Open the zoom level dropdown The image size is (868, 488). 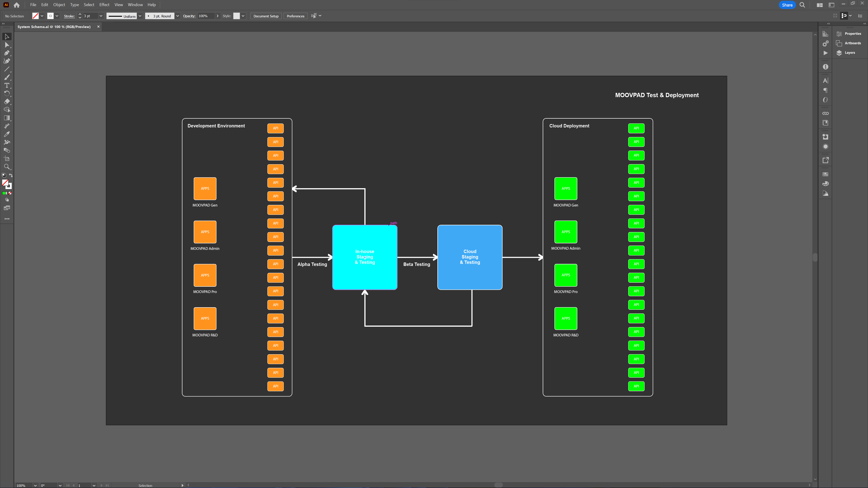[35, 485]
